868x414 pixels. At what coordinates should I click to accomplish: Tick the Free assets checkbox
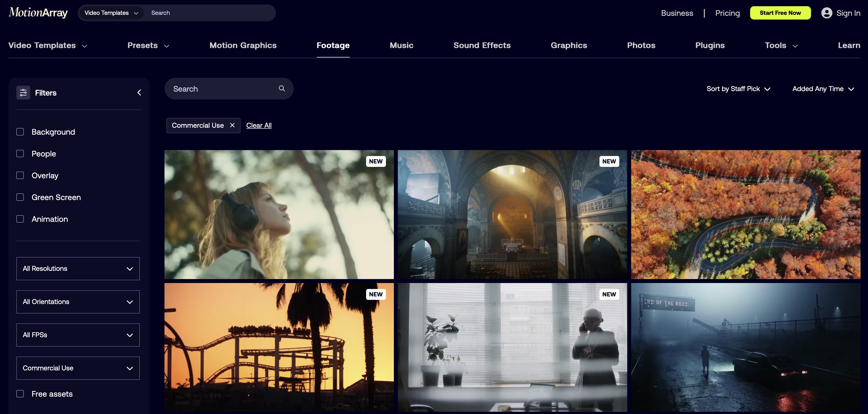pyautogui.click(x=20, y=394)
